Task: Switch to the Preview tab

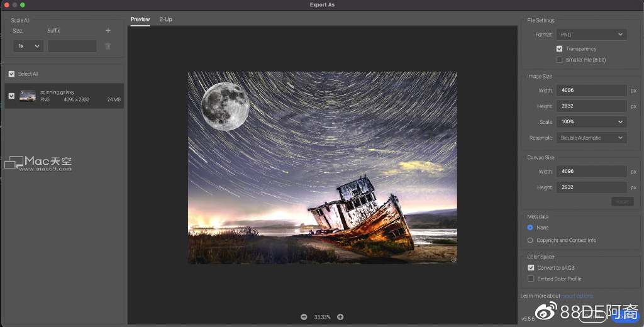Action: pos(140,19)
